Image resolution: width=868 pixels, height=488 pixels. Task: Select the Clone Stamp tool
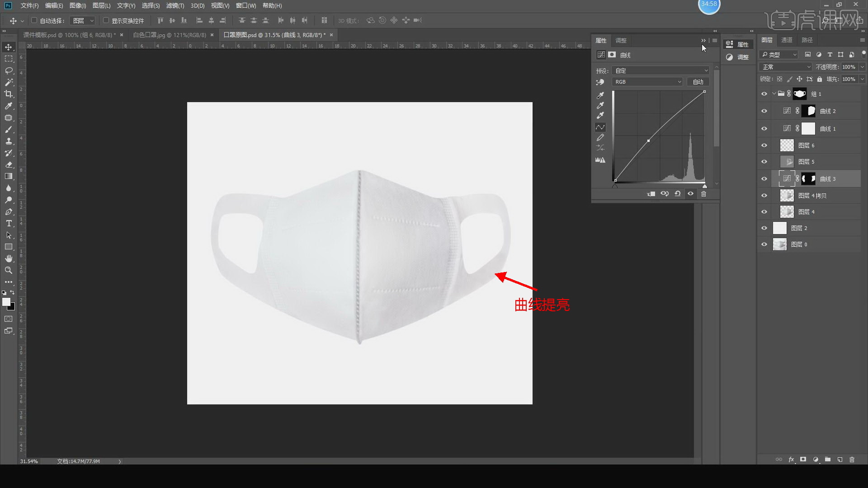9,141
